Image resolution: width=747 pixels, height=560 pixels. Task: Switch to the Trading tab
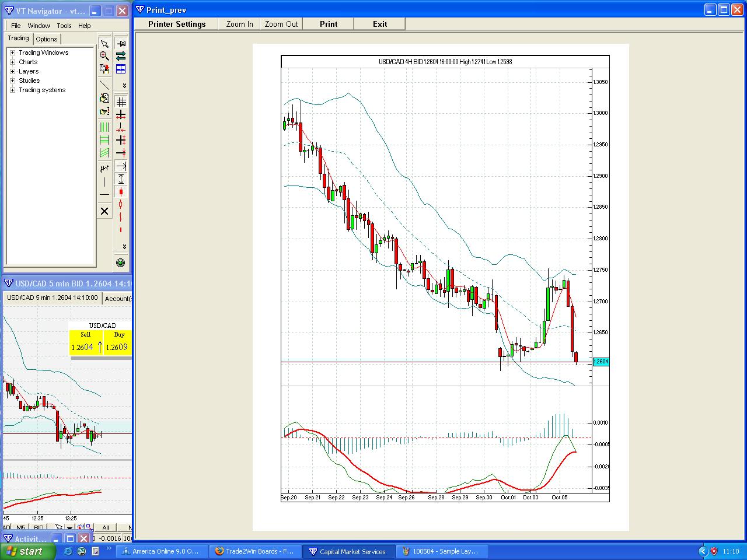click(x=18, y=38)
